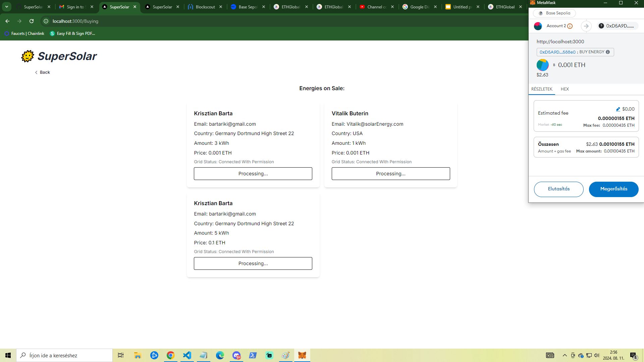Viewport: 644px width, 362px height.
Task: Expand the account selector dropdown
Action: click(554, 25)
